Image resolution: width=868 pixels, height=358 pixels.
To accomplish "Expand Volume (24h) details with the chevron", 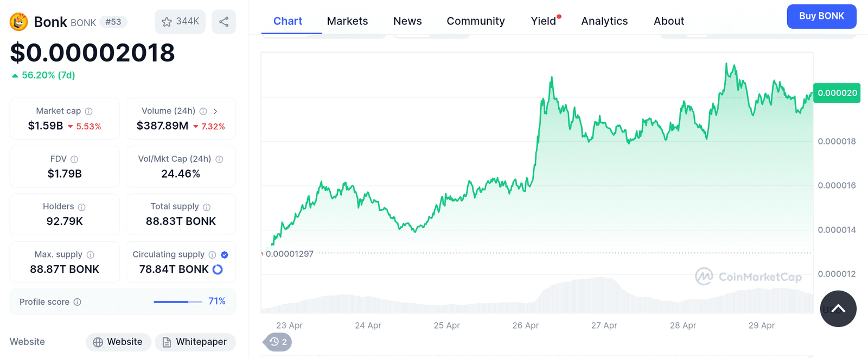I will click(x=215, y=111).
